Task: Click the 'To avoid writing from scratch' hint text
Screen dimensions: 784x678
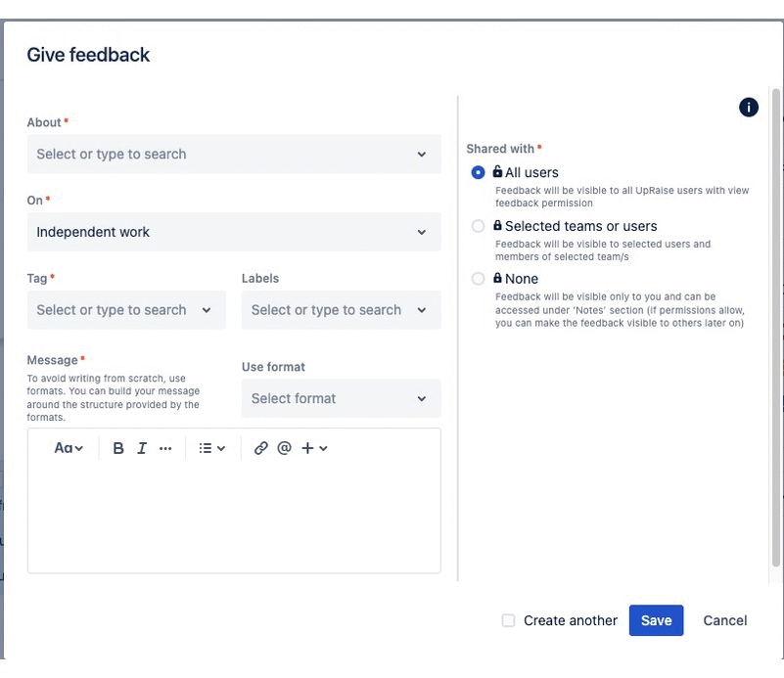Action: click(113, 398)
